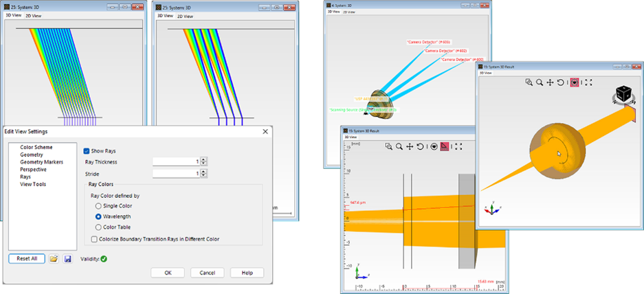Select the Single Color radio button
Image resolution: width=644 pixels, height=294 pixels.
click(x=98, y=205)
